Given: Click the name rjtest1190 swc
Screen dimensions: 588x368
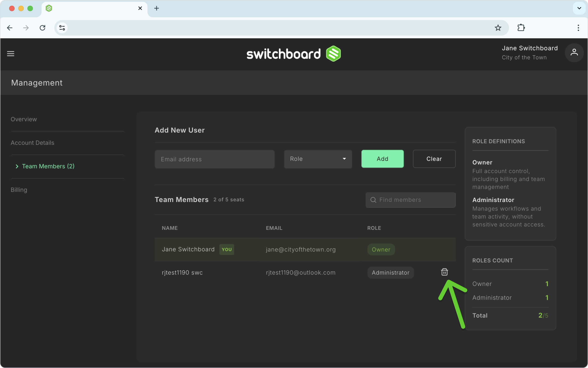Looking at the screenshot, I should point(182,273).
